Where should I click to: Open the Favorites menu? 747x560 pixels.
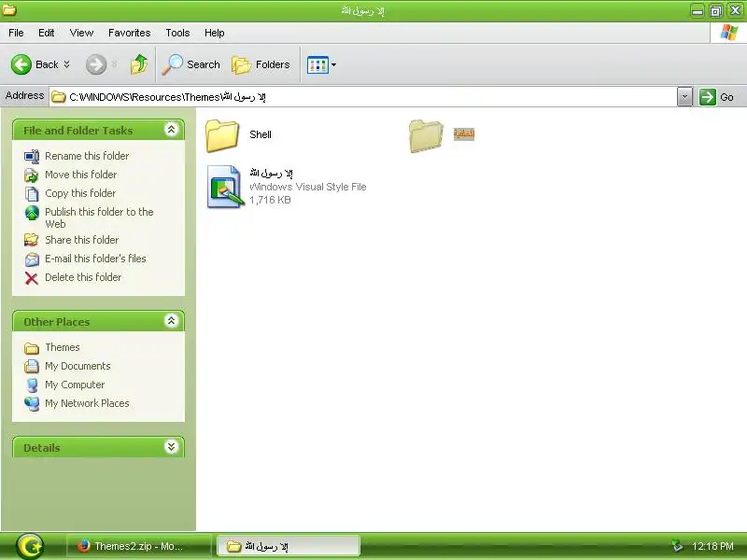(x=129, y=33)
